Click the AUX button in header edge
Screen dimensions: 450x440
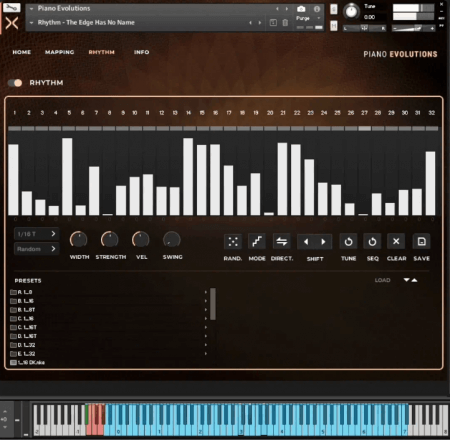coord(441,18)
